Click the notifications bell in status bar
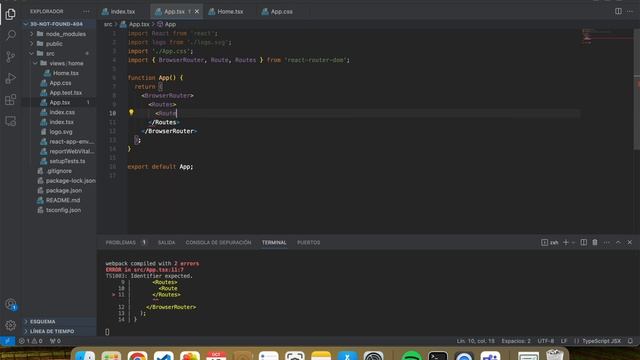The height and width of the screenshot is (360, 640). click(631, 341)
